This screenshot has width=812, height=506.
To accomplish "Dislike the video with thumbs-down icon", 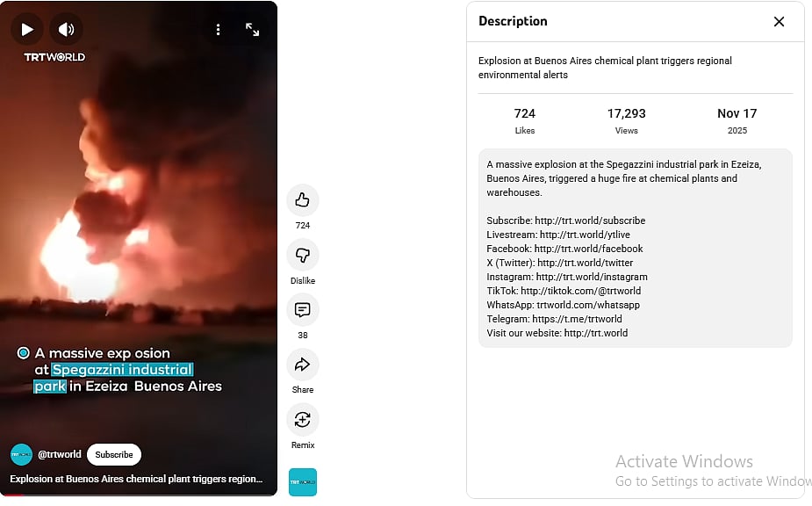I will pos(303,255).
